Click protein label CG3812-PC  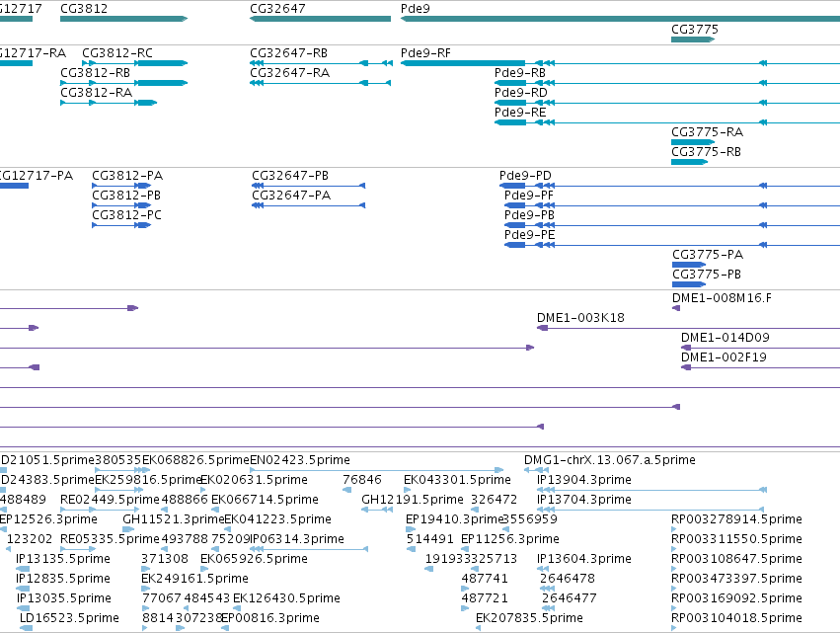click(x=127, y=215)
